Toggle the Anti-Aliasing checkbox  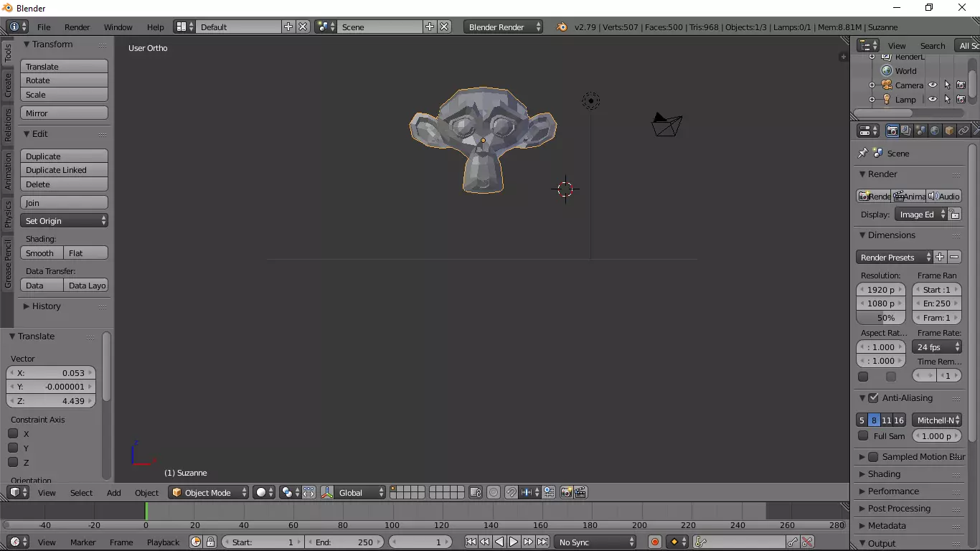(873, 397)
